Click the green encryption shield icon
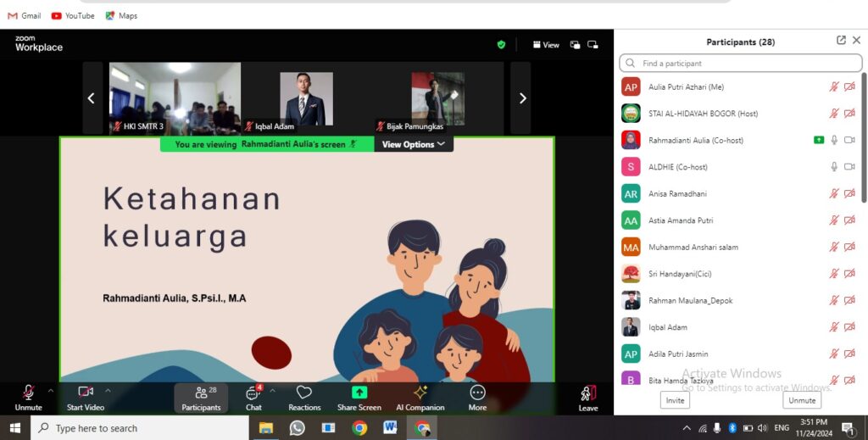The image size is (868, 440). 501,45
